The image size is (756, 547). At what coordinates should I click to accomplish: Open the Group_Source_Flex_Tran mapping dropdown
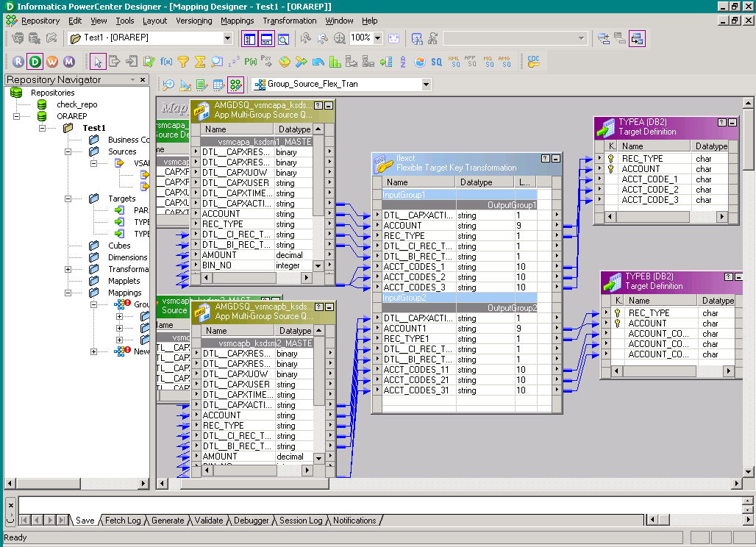426,85
